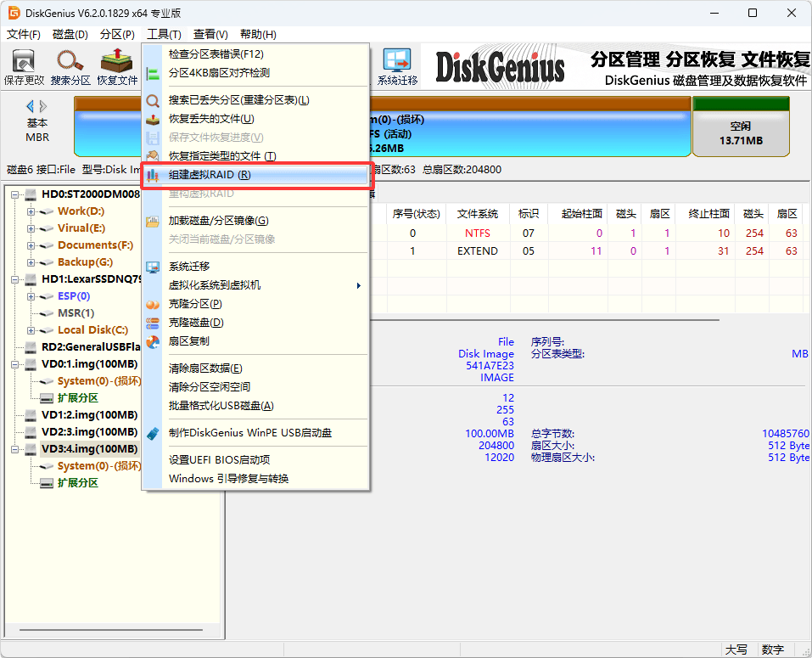Click the search lost partitions magnifier icon
The width and height of the screenshot is (812, 658).
pyautogui.click(x=153, y=100)
